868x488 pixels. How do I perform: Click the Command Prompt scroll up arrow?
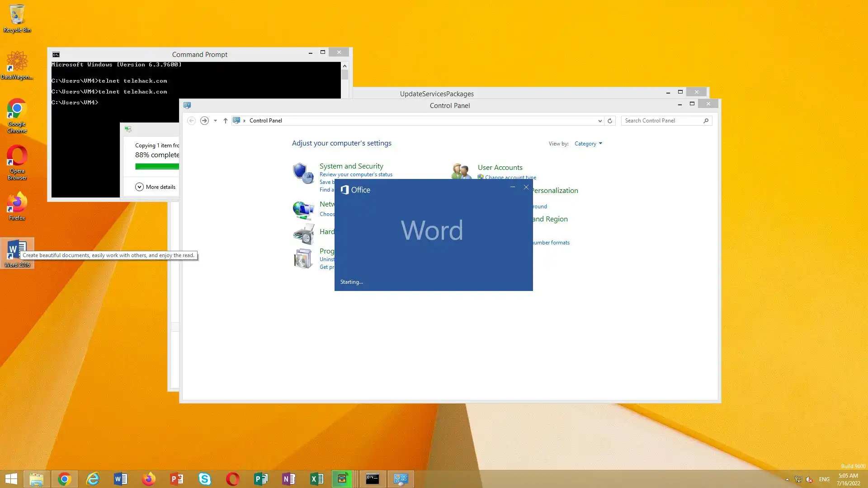click(344, 66)
